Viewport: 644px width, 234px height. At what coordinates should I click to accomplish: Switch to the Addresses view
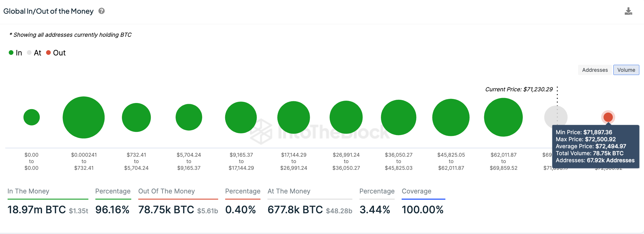tap(595, 70)
